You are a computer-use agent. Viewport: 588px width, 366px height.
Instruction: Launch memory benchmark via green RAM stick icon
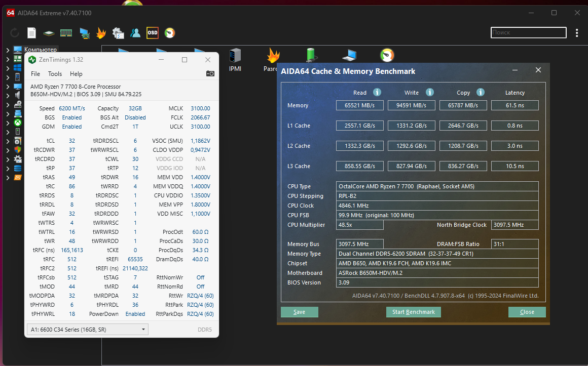click(x=66, y=33)
